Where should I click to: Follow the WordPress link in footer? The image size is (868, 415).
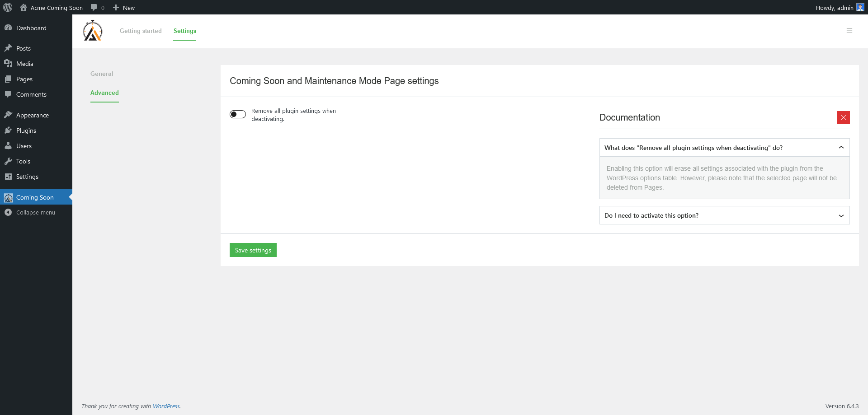coord(166,406)
